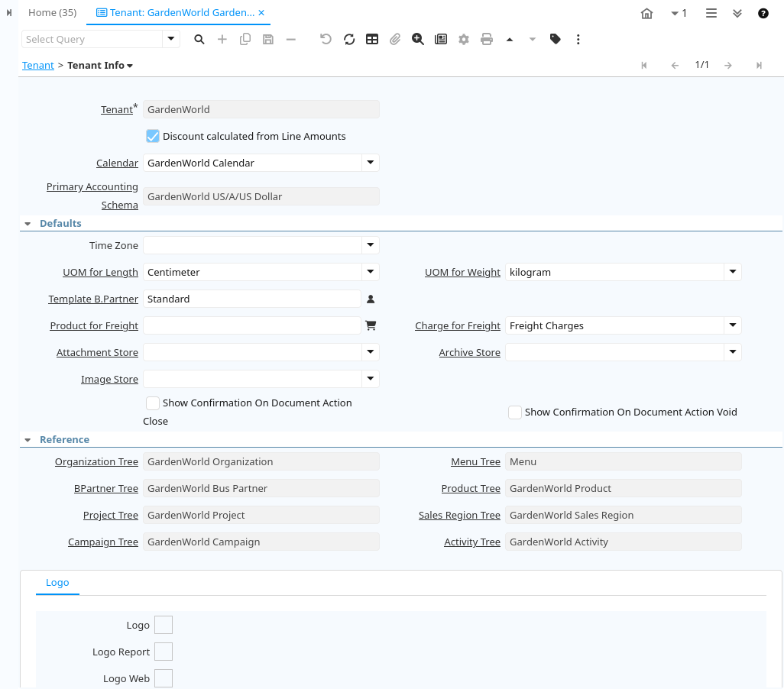
Task: Refresh the record with the requery icon
Action: 349,40
